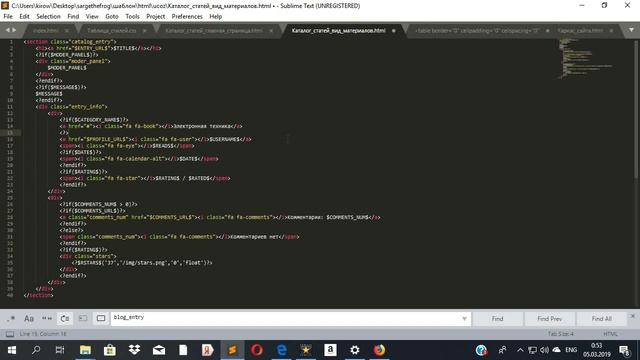Toggle whole word search option
640x360 pixels.
[x=47, y=318]
